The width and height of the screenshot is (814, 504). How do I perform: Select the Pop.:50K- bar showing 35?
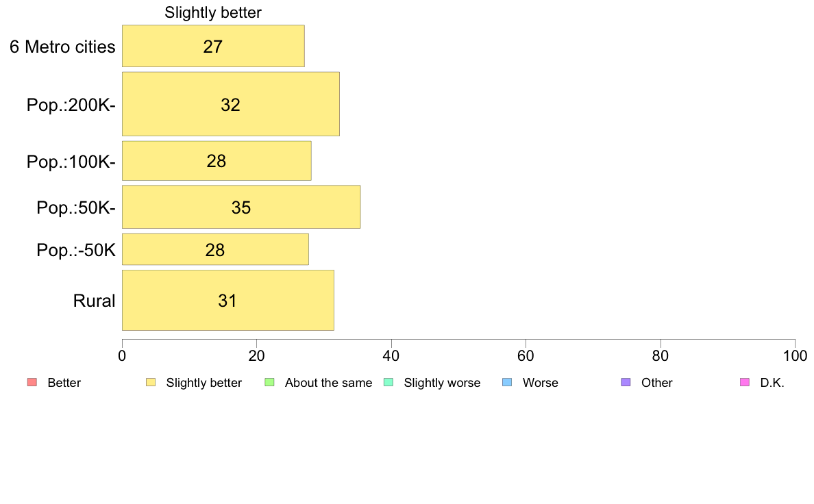coord(241,207)
